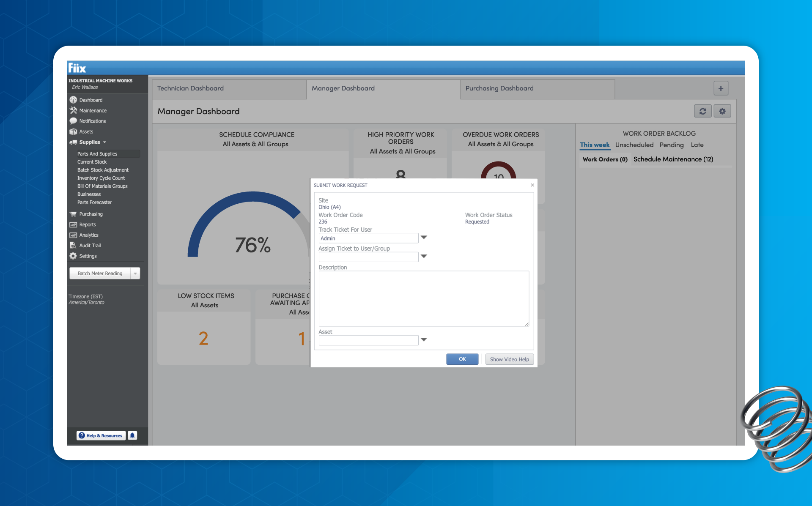
Task: Select the Unscheduled backlog tab
Action: click(x=634, y=145)
